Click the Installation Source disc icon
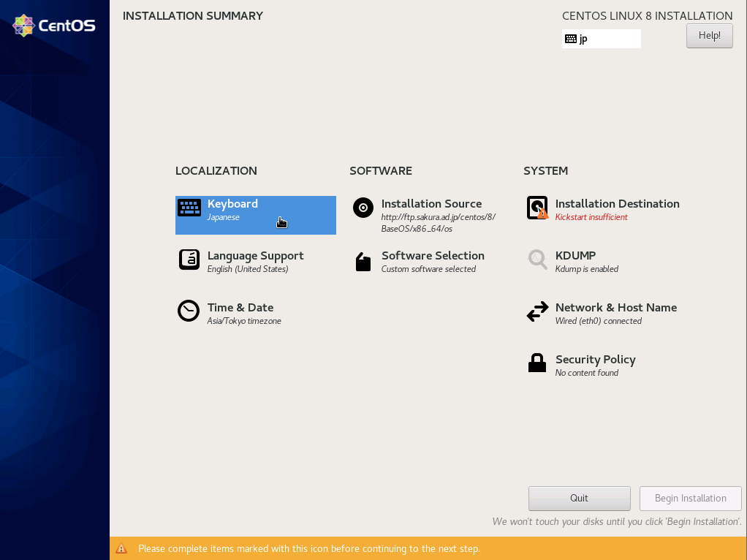The width and height of the screenshot is (747, 560). (363, 208)
